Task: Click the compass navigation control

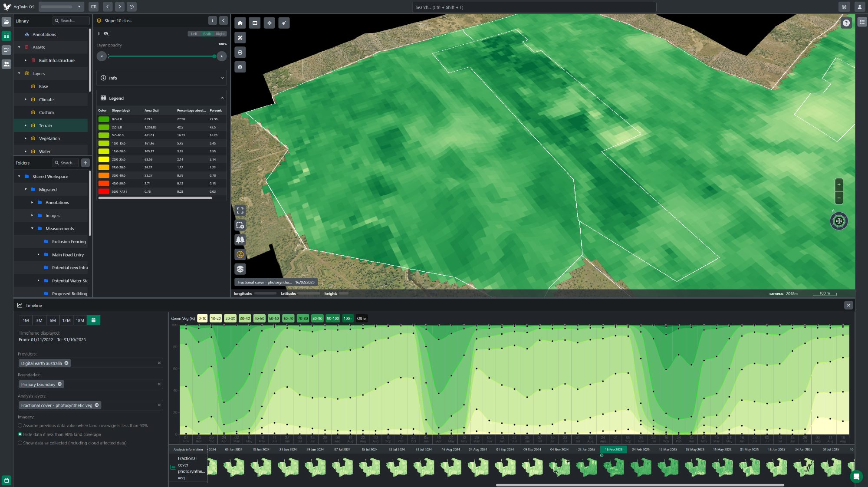Action: coord(839,221)
